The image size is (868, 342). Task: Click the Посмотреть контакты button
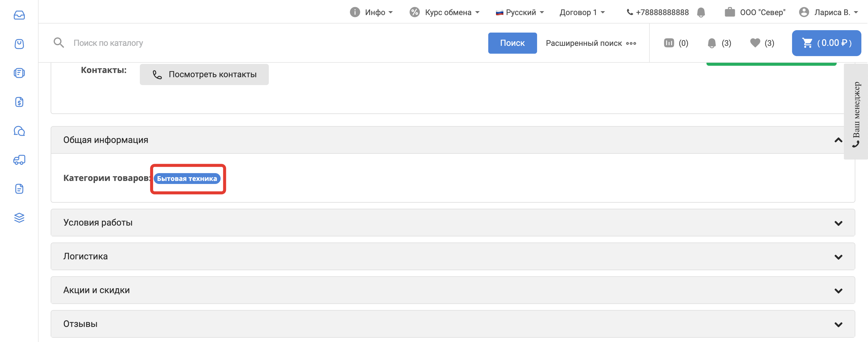pyautogui.click(x=204, y=74)
